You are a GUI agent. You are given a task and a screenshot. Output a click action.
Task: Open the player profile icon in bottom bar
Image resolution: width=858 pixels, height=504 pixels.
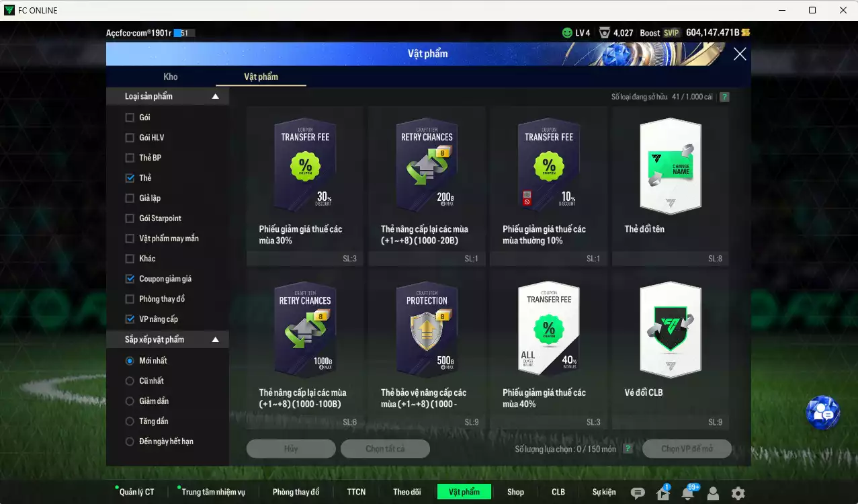[713, 492]
